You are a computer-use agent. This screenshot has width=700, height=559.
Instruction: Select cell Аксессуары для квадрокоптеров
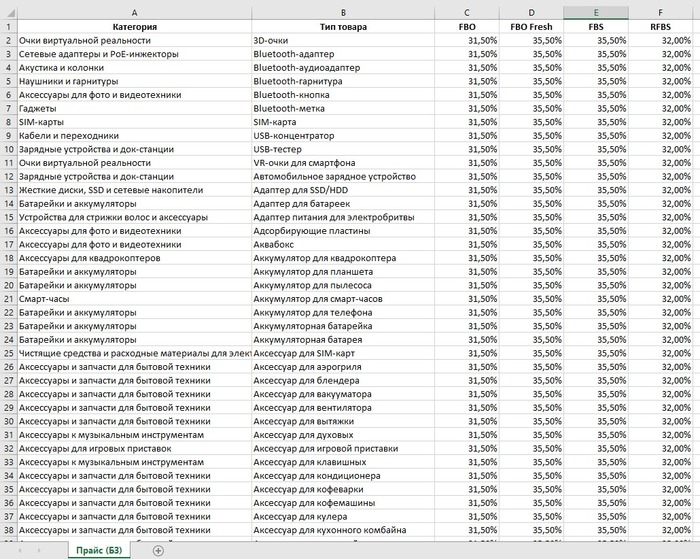tap(134, 258)
